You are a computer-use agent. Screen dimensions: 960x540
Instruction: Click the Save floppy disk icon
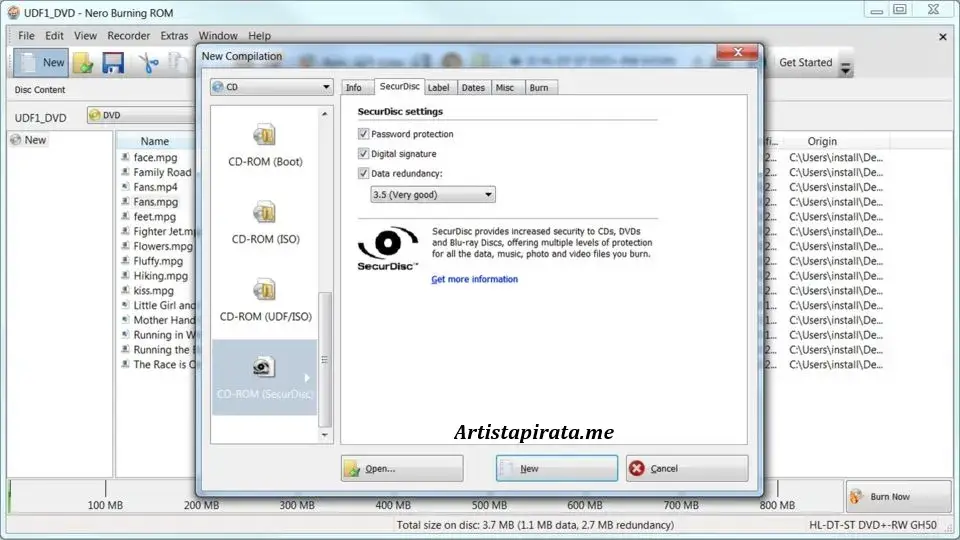pyautogui.click(x=113, y=63)
